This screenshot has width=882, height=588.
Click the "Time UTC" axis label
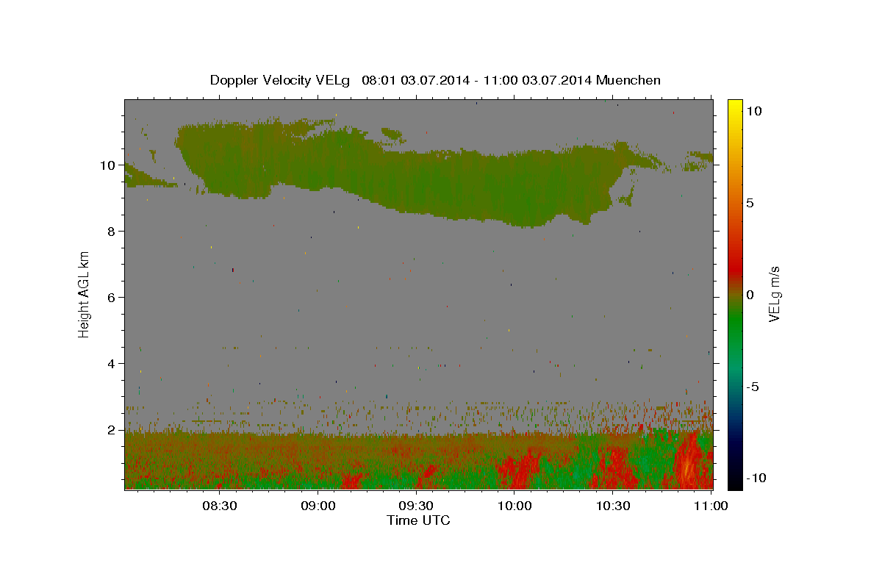418,520
